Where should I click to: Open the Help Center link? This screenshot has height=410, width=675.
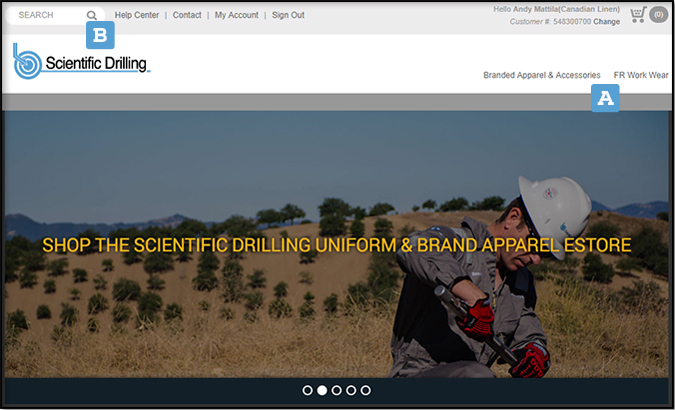click(x=137, y=16)
